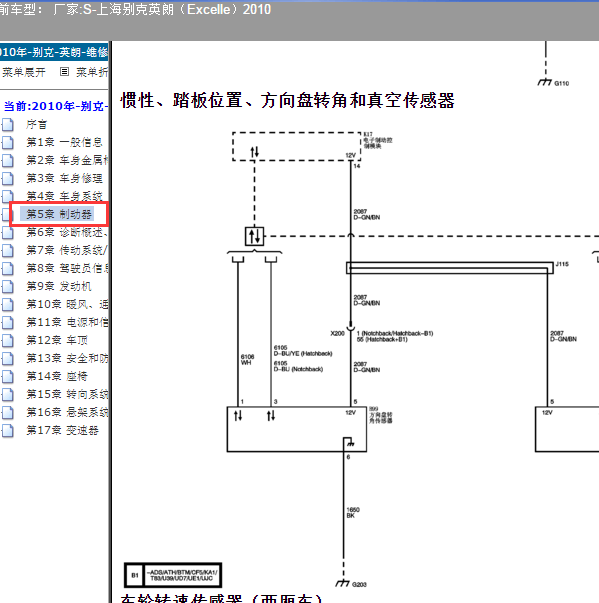The image size is (599, 603).
Task: Select 第3章 车身修理 chapter
Action: pos(64,178)
